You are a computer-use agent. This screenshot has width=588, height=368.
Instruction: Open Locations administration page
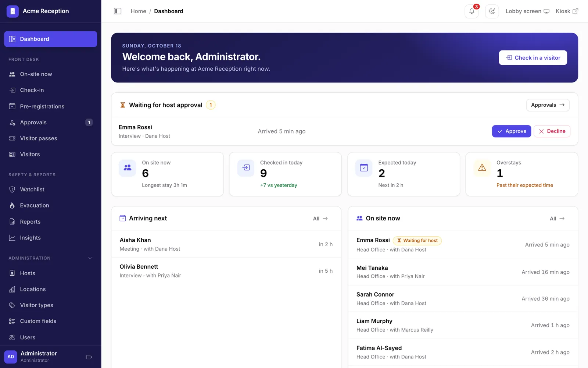click(x=51, y=289)
